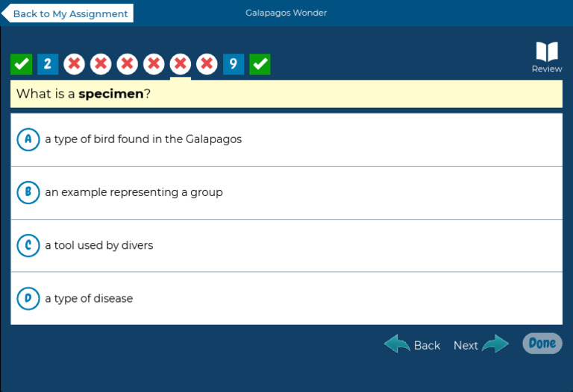Click Back to My Assignment
573x392 pixels.
[69, 13]
